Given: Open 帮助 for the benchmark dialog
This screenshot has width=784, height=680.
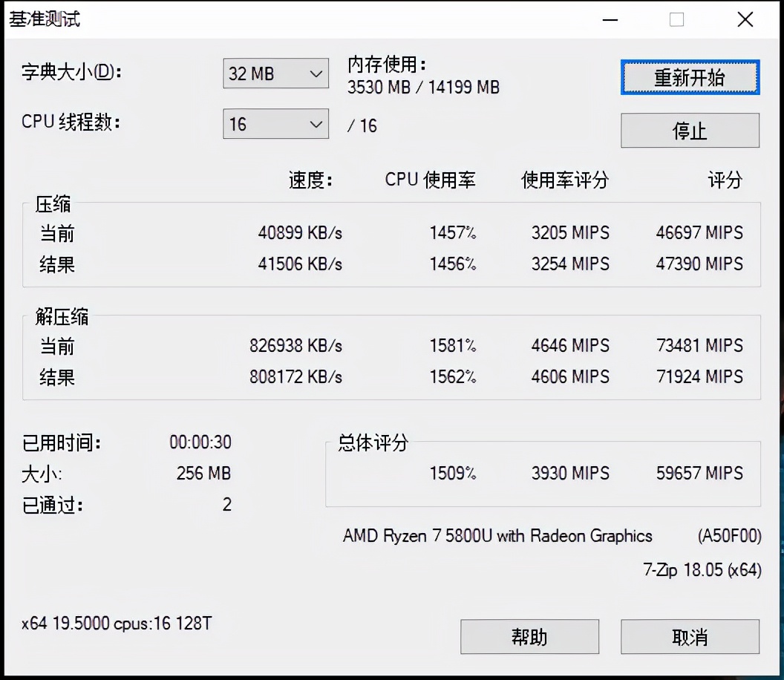Looking at the screenshot, I should pyautogui.click(x=529, y=636).
